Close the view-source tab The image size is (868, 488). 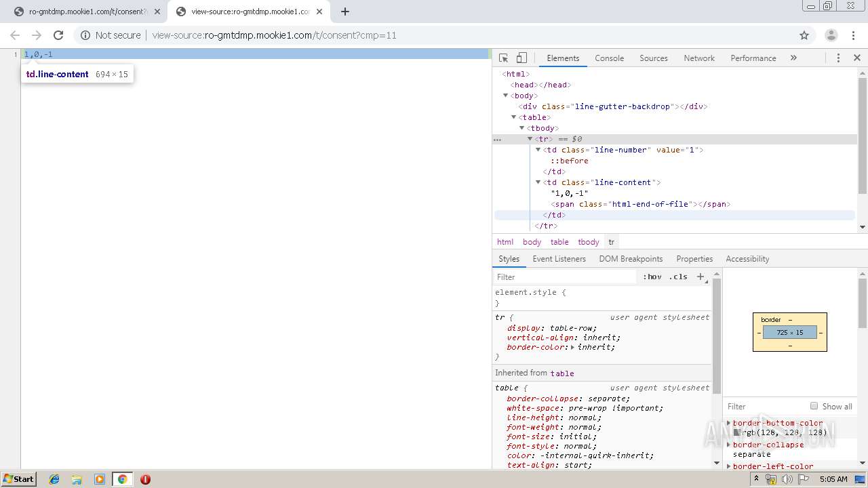click(320, 12)
